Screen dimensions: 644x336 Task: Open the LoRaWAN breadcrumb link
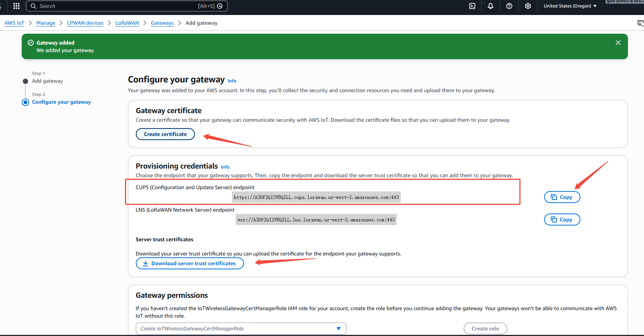[127, 23]
